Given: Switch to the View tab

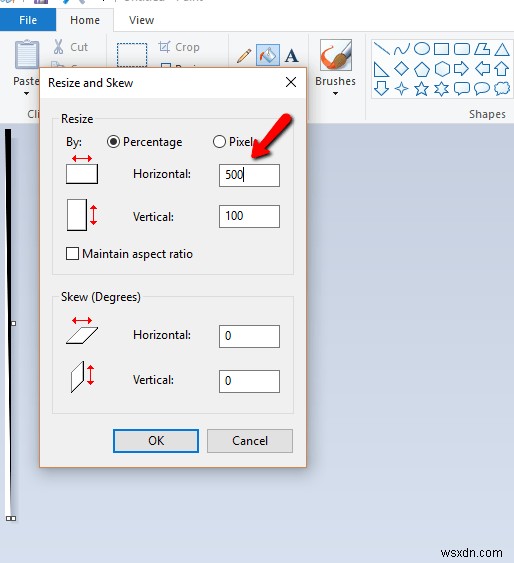Looking at the screenshot, I should point(141,20).
